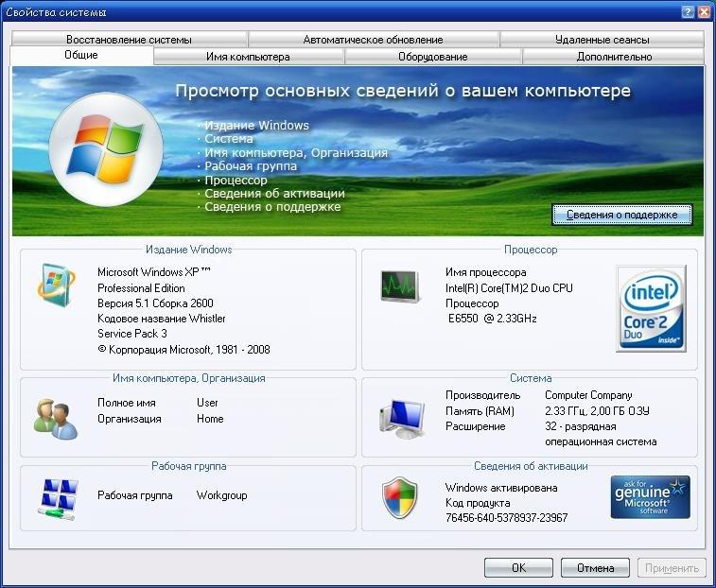Screen dimensions: 716x588
Task: Click banner heading Просмотр основных сведений
Action: point(403,91)
